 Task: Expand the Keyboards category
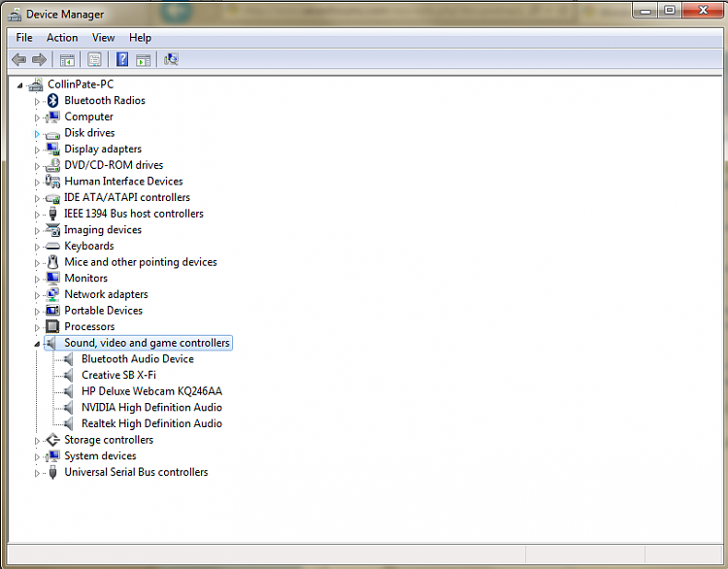[37, 247]
